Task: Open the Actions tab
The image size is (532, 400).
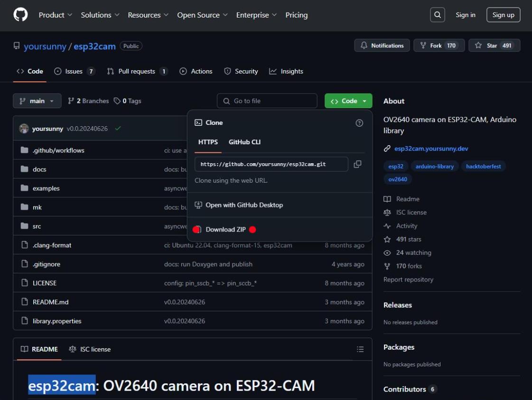Action: click(196, 71)
